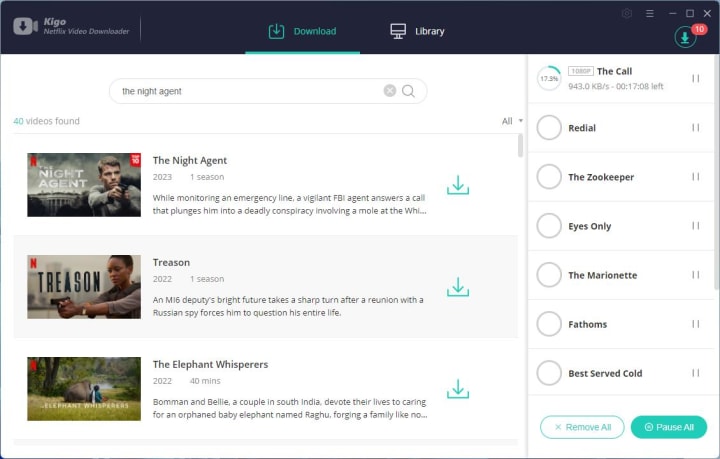Click The Night Agent description text
The image size is (720, 459).
point(290,204)
